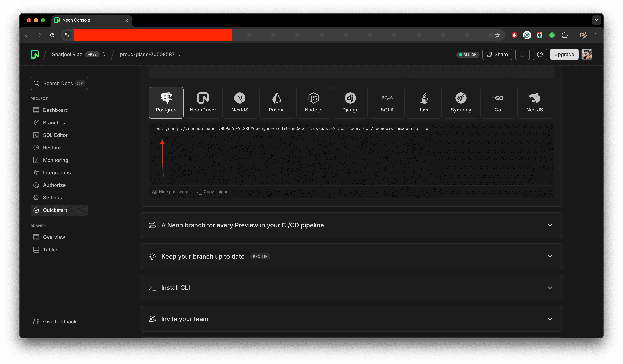Screen dimensions: 623x364
Task: Open the Grammarly extension icon
Action: click(527, 35)
